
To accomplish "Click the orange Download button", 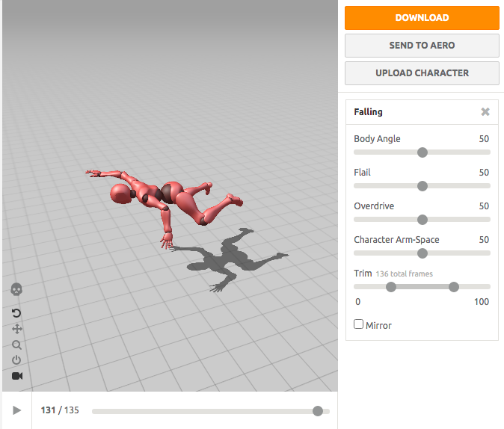I will point(422,18).
